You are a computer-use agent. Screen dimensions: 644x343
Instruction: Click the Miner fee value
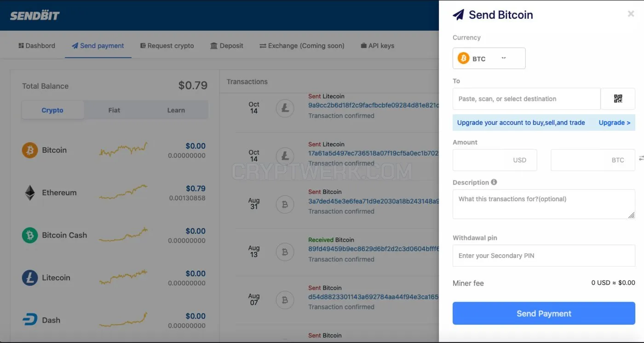point(613,283)
